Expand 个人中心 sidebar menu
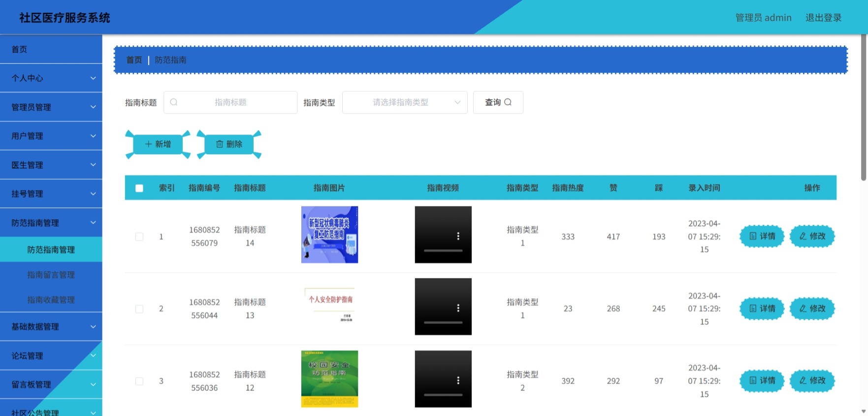Image resolution: width=868 pixels, height=416 pixels. coord(51,78)
